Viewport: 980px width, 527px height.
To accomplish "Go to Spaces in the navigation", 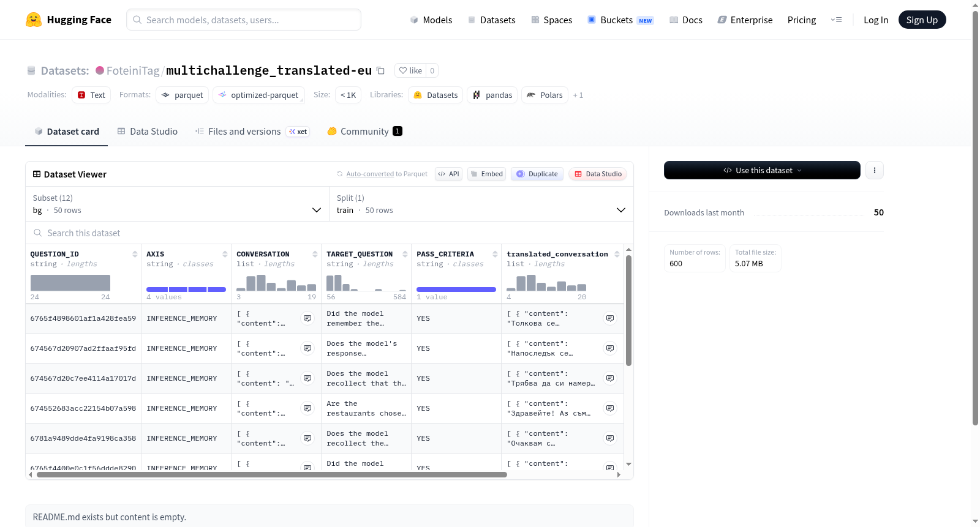I will pos(551,20).
